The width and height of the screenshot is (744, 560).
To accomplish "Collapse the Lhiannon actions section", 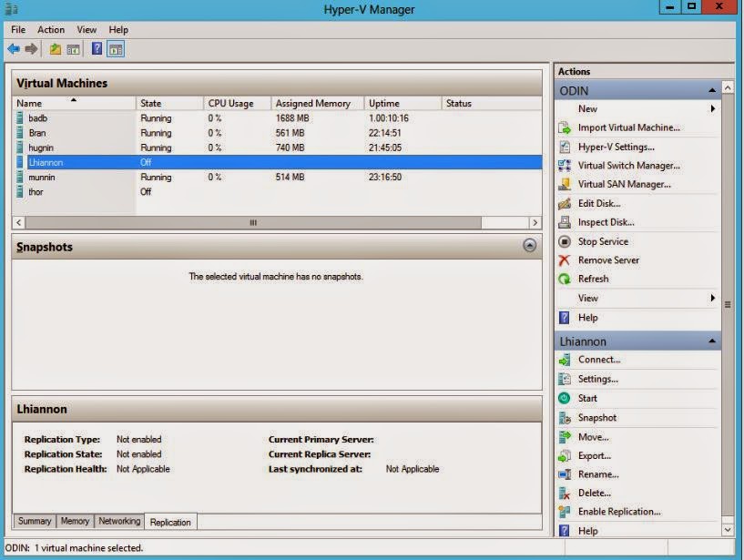I will (712, 341).
